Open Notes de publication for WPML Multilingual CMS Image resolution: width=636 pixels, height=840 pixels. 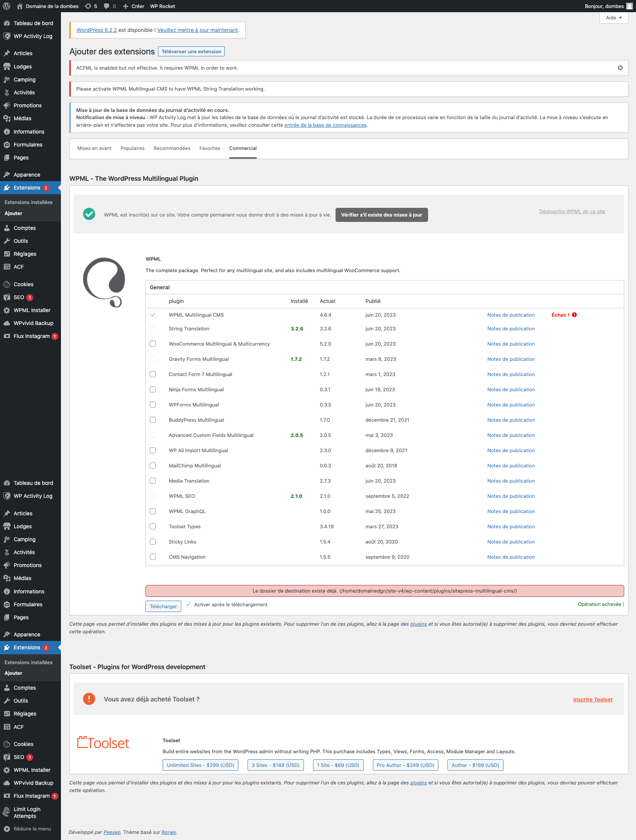[511, 315]
